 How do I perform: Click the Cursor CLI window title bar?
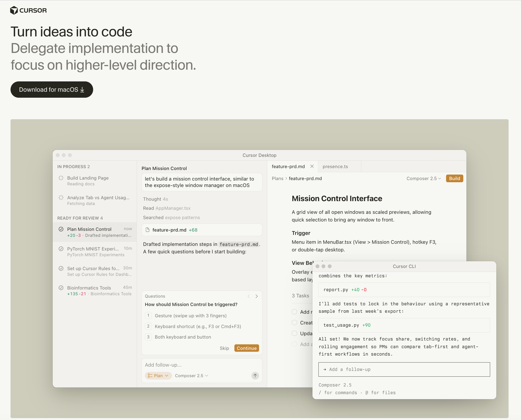[x=404, y=266]
